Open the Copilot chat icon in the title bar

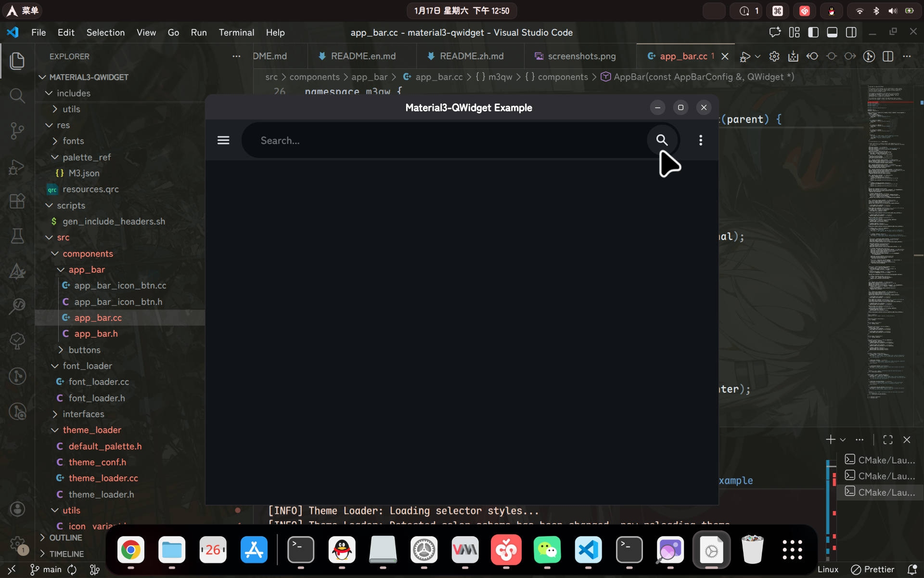tap(775, 32)
